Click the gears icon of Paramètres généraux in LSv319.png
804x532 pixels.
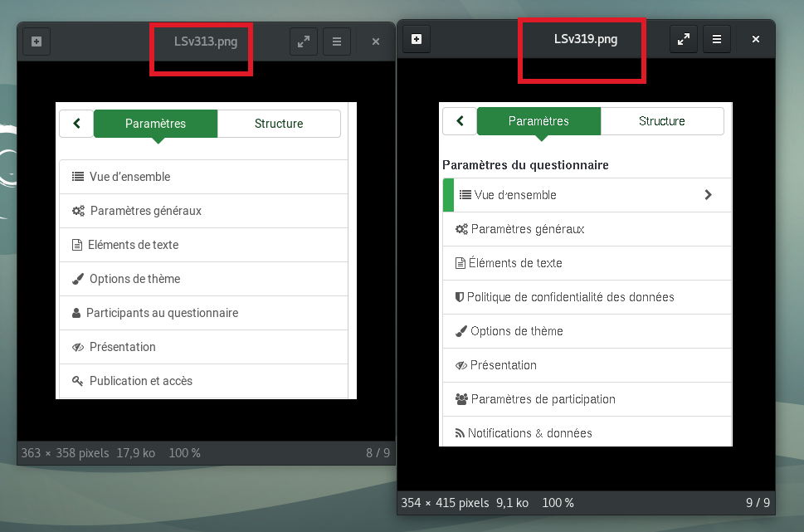point(461,229)
